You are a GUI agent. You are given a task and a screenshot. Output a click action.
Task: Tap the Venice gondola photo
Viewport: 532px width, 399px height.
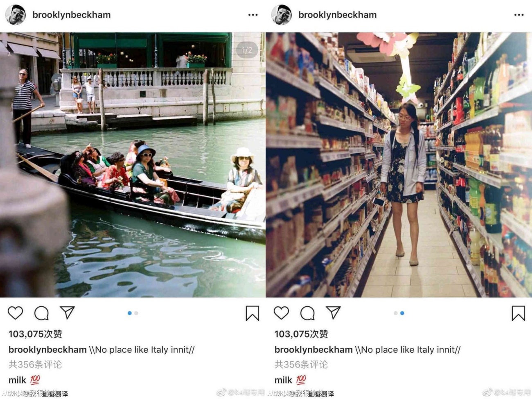pyautogui.click(x=133, y=165)
